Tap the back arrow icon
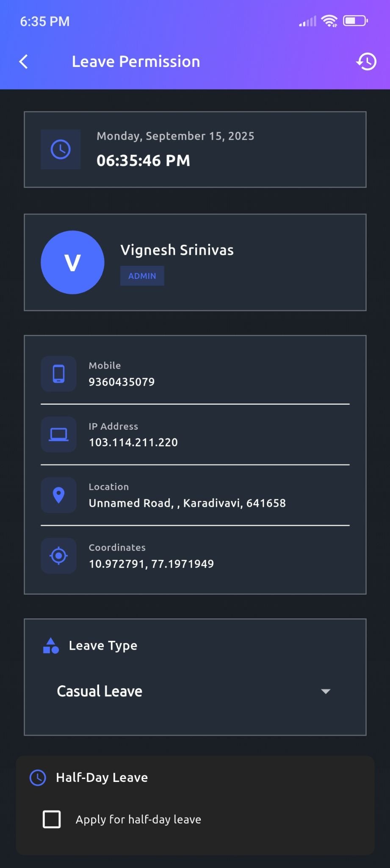Screen dimensions: 390x868 (x=24, y=62)
